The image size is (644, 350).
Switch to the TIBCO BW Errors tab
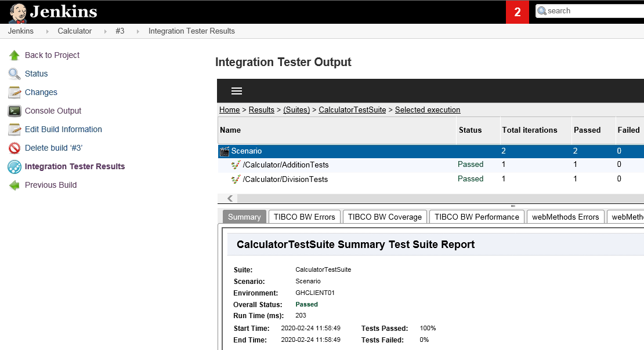(305, 217)
